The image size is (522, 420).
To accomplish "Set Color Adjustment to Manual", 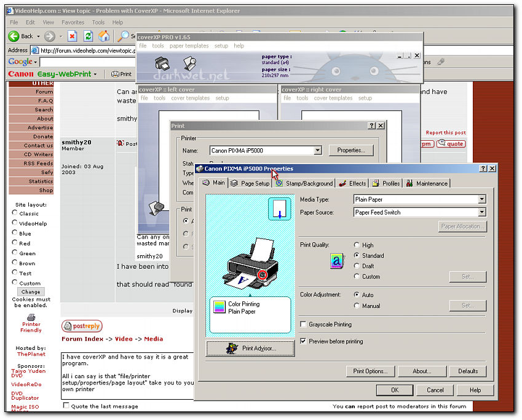I will (357, 306).
